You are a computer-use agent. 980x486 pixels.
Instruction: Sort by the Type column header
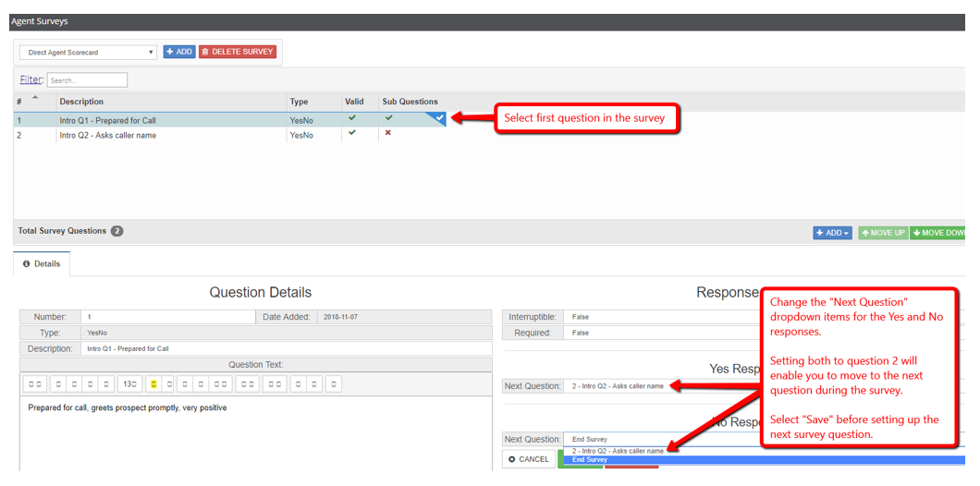314,102
